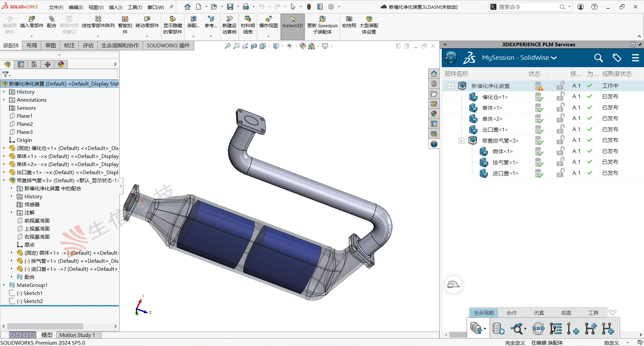Expand the lifecycle toolbar chevron
Viewport: 644px width, 346px height.
tap(612, 312)
